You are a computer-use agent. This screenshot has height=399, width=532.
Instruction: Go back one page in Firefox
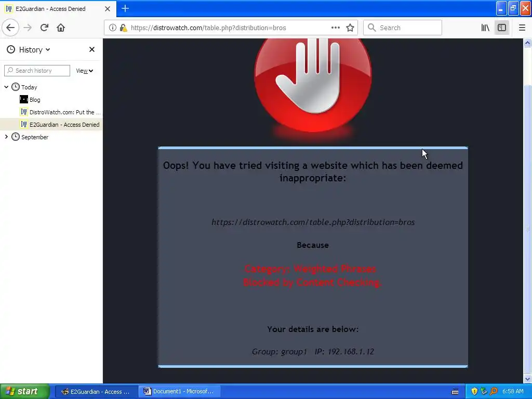pos(10,28)
